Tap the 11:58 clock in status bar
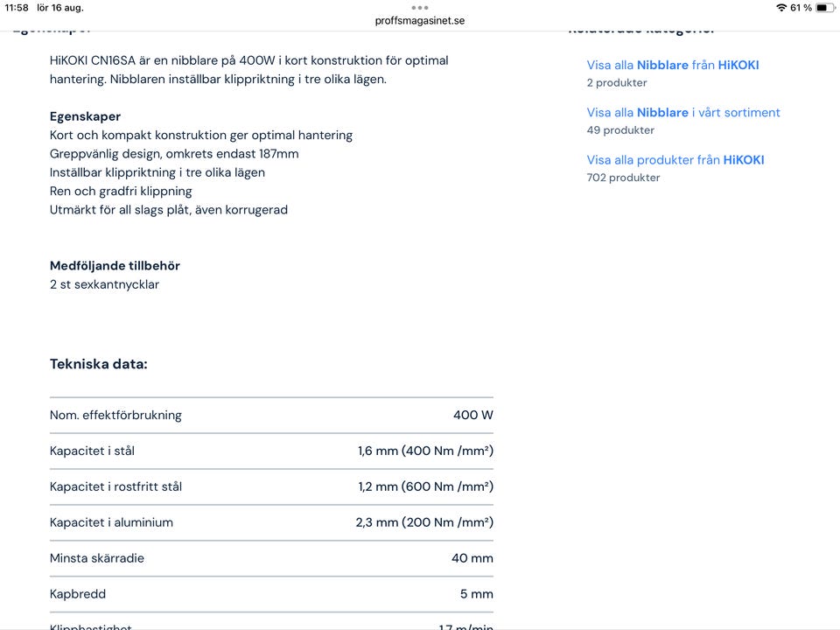The height and width of the screenshot is (630, 840). pyautogui.click(x=17, y=8)
